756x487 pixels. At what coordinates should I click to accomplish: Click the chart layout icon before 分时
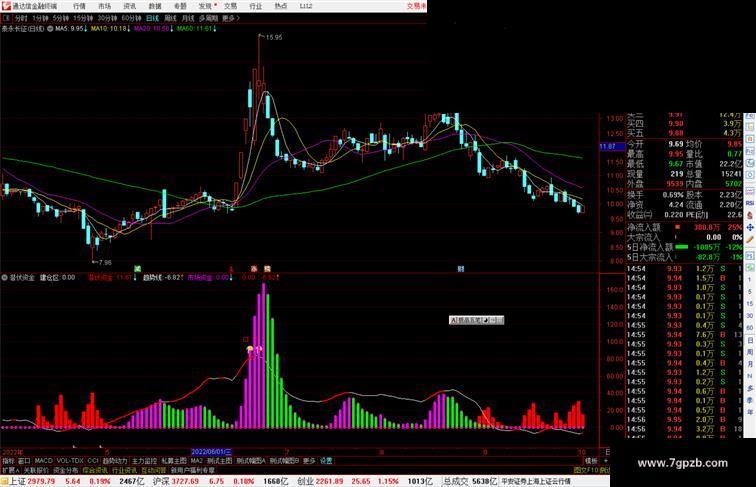pos(6,18)
